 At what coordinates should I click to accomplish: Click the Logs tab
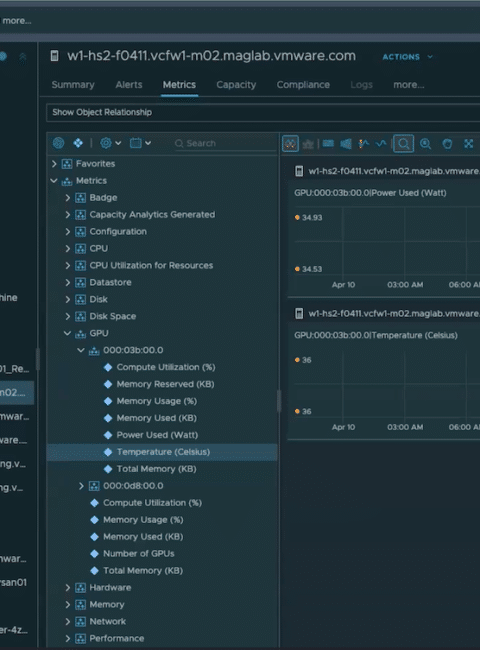pos(361,85)
